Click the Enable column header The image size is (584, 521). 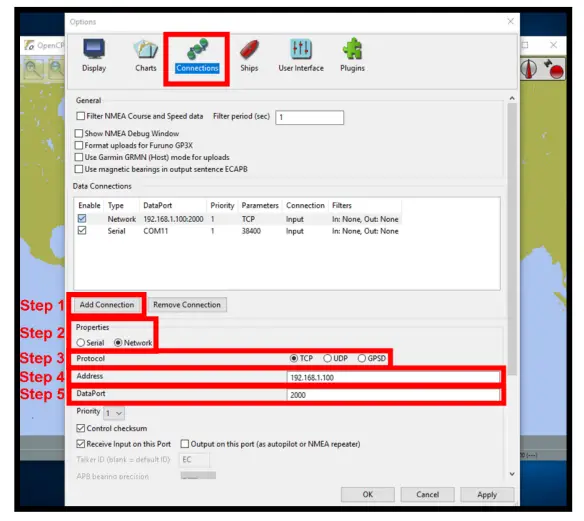click(x=89, y=206)
